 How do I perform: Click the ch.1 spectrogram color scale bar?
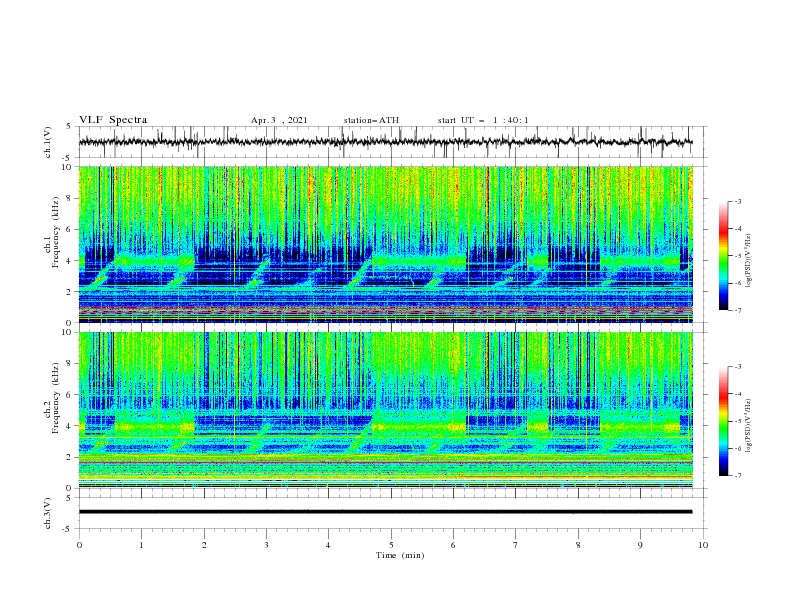point(723,256)
